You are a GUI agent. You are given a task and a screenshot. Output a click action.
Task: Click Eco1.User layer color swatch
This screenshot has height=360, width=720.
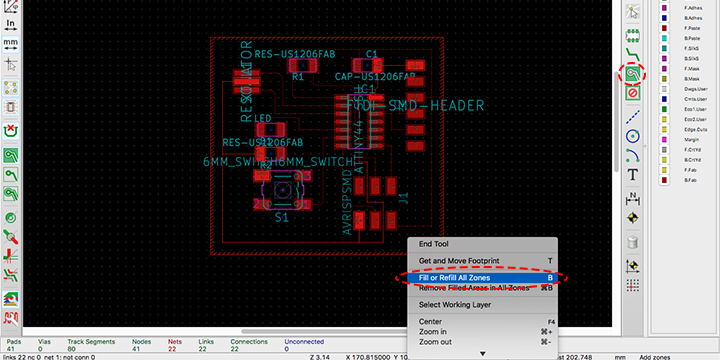click(664, 109)
